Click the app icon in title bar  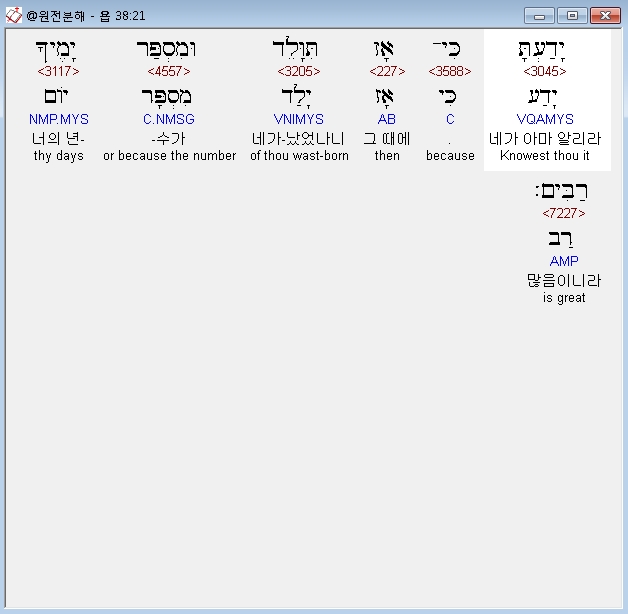(14, 16)
